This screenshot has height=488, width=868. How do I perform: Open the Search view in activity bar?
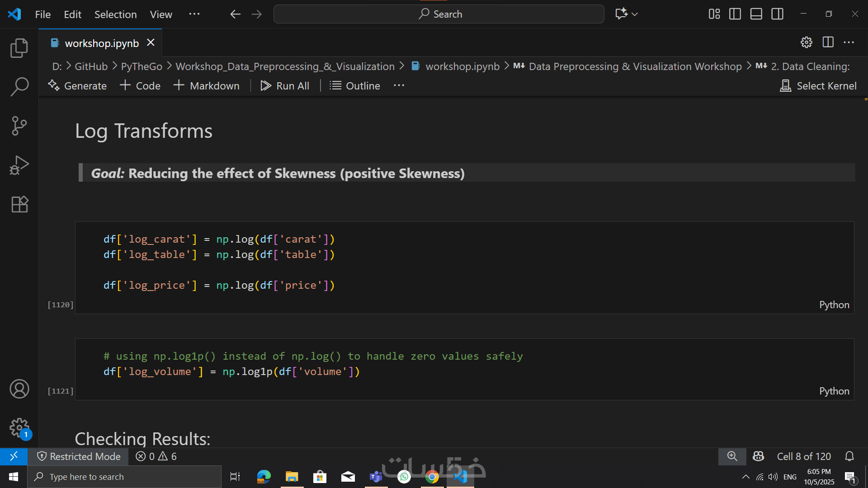pyautogui.click(x=19, y=87)
